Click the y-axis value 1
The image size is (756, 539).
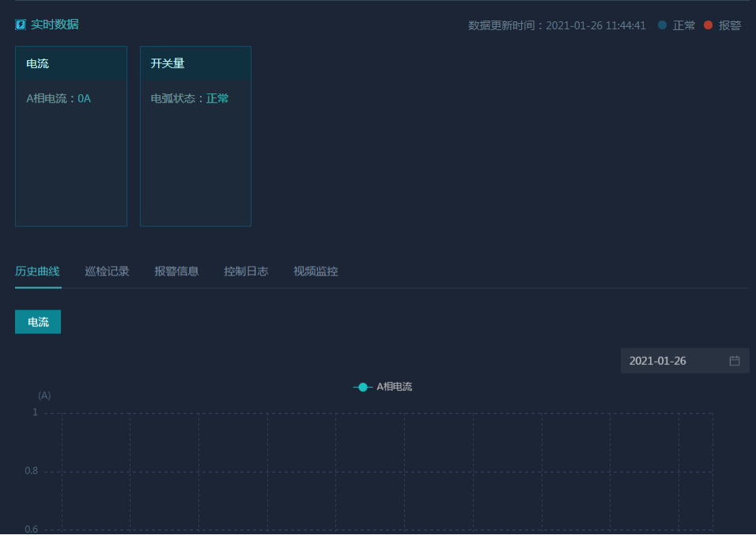click(x=35, y=412)
